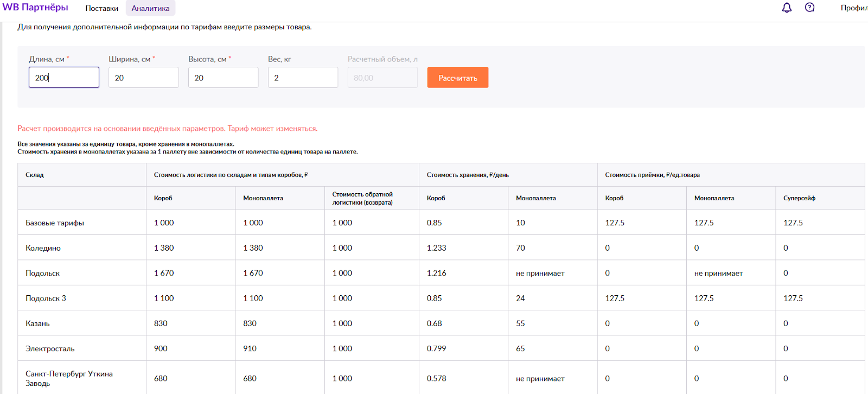Focus the Длина, см input field
The width and height of the screenshot is (868, 394).
[64, 78]
